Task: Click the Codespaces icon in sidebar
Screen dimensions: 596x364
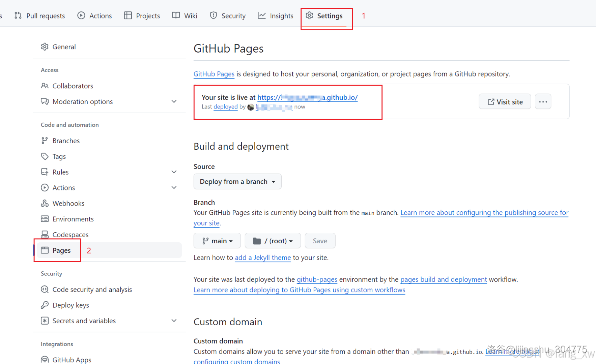Action: 45,234
